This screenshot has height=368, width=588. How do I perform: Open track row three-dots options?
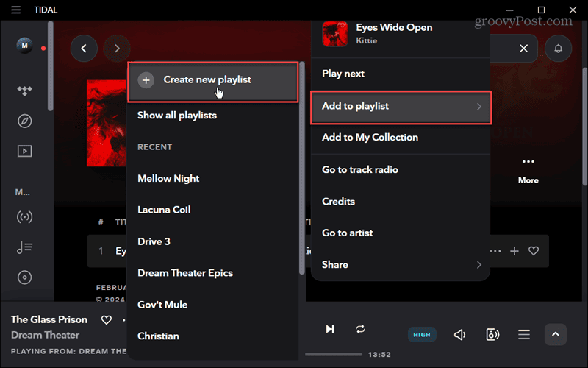495,251
